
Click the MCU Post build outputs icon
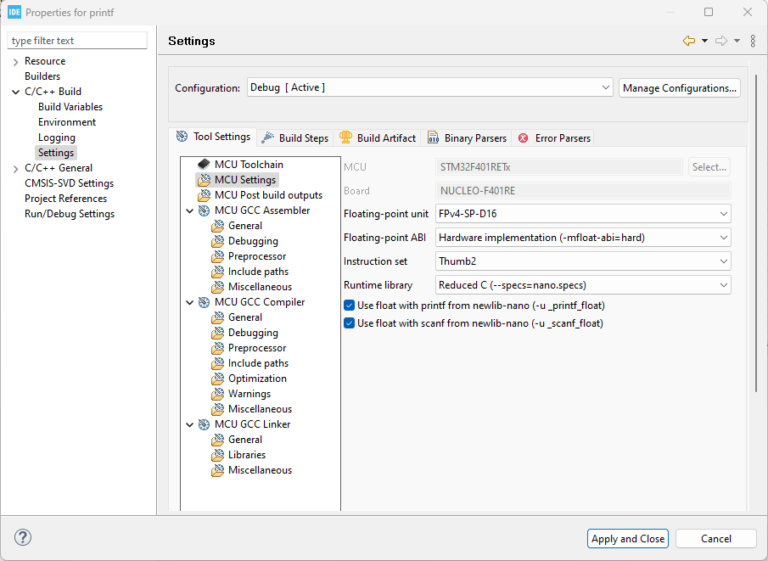204,195
